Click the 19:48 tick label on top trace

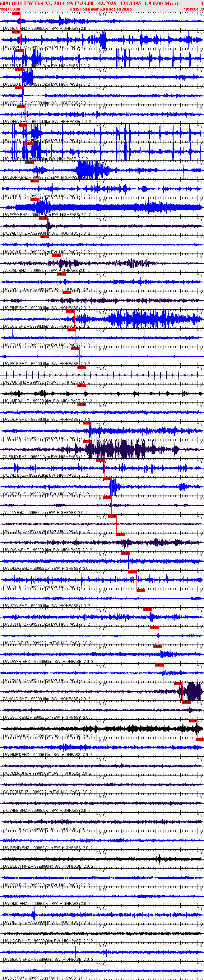tap(101, 14)
